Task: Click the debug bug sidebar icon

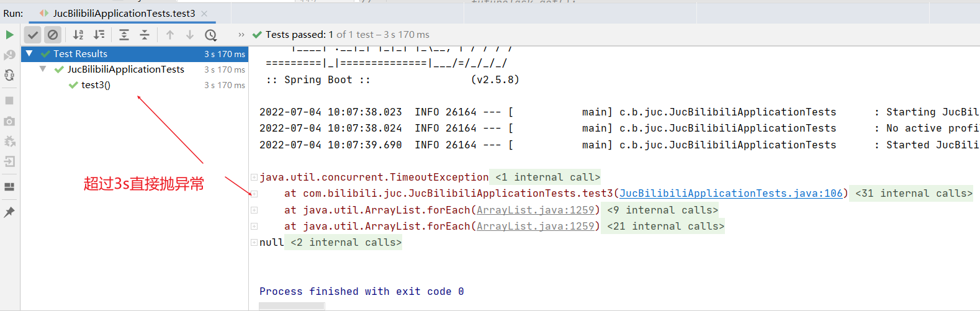Action: 9,142
